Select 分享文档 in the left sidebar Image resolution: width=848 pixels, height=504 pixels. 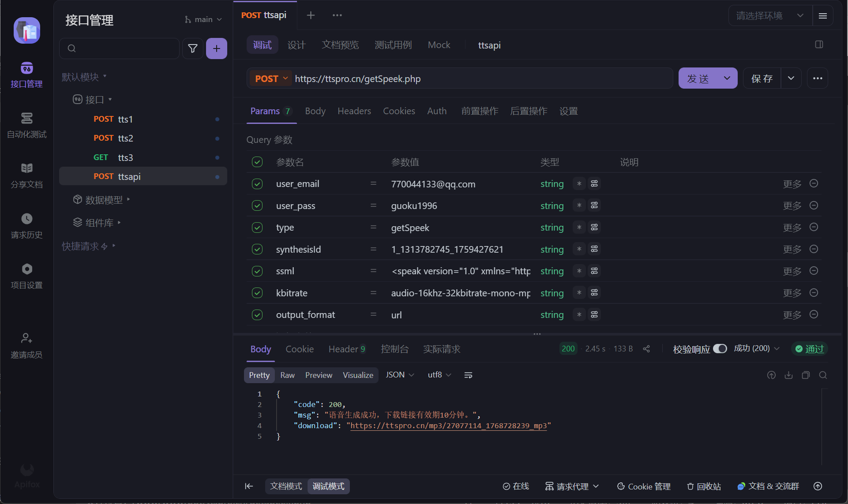pyautogui.click(x=26, y=175)
